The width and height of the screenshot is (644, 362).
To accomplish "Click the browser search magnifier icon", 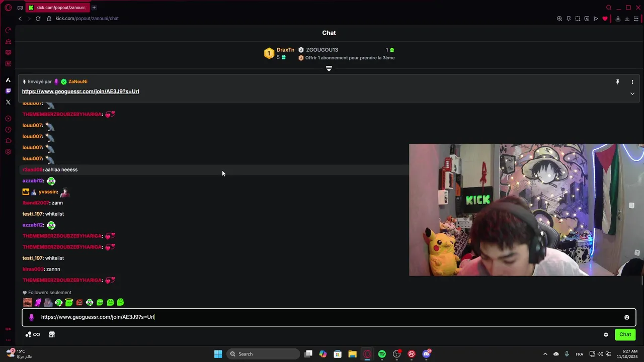I will pos(609,8).
